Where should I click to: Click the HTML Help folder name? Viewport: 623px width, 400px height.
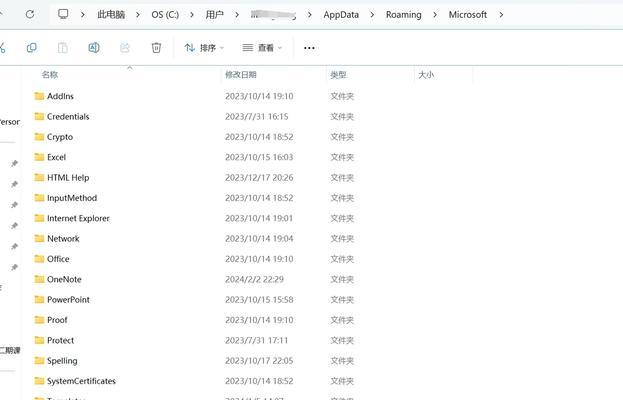(68, 178)
